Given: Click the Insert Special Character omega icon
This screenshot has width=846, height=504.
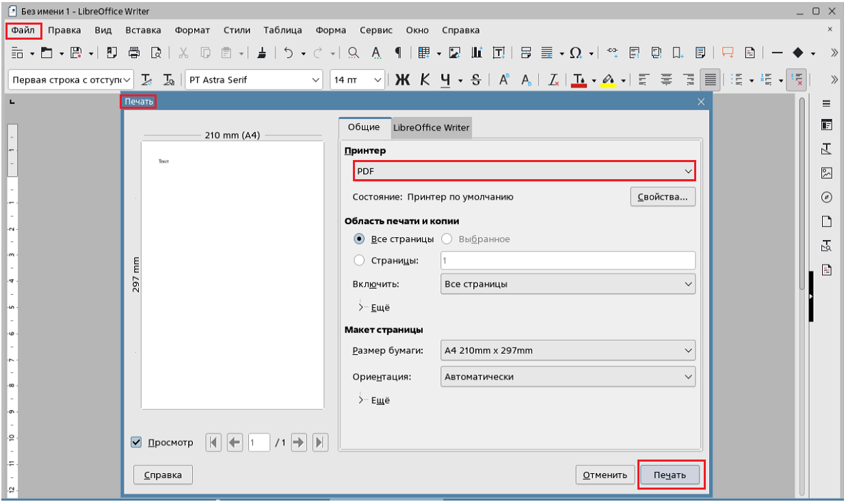Looking at the screenshot, I should click(x=575, y=53).
